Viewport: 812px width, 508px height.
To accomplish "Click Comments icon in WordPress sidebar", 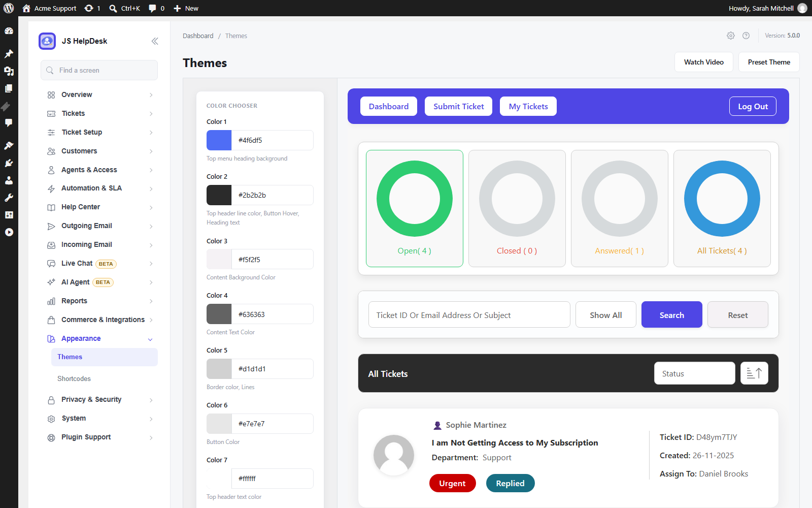I will [x=9, y=123].
